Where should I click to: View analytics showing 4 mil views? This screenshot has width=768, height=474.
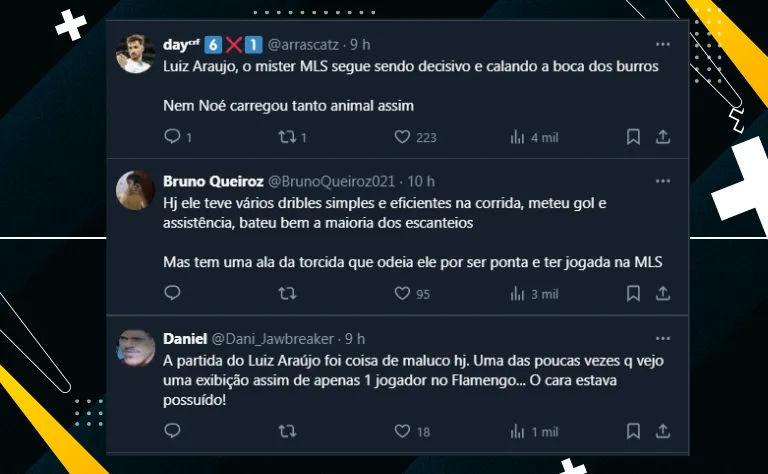[x=518, y=137]
